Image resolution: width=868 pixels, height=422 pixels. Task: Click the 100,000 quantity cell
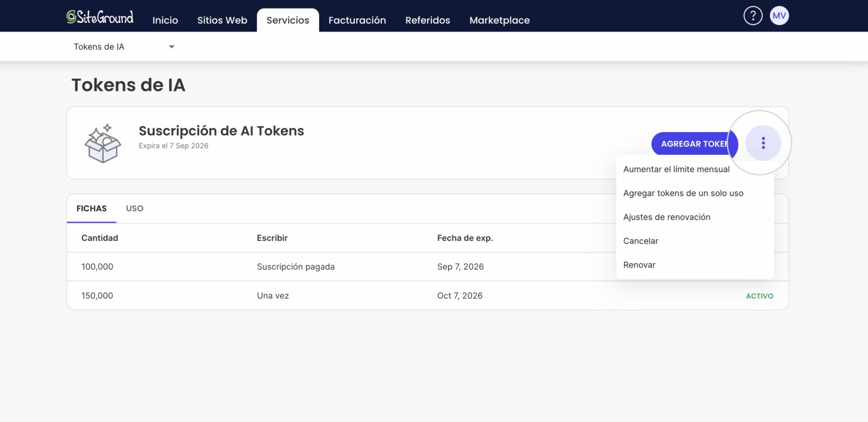coord(97,267)
